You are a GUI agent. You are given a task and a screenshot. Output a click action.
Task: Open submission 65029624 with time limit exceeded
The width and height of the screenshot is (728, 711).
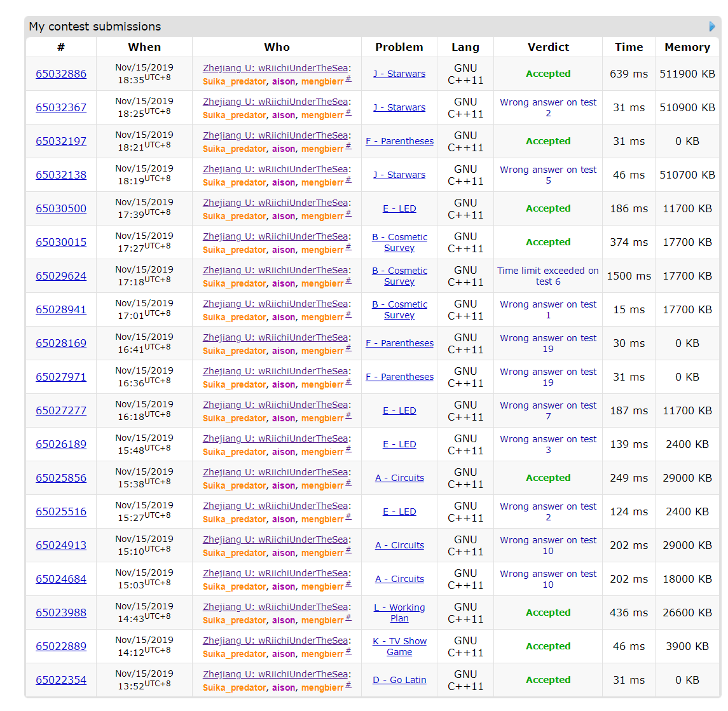coord(61,276)
